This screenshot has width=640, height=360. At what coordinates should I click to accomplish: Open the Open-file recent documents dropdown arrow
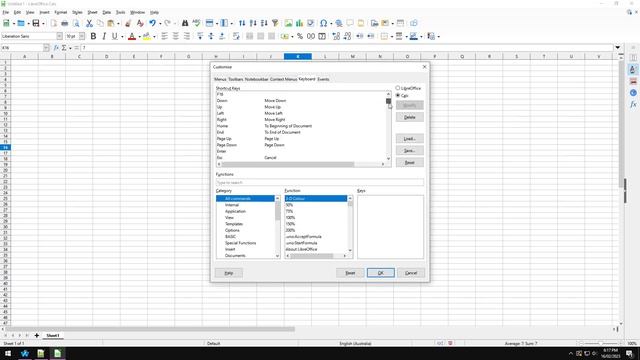28,23
